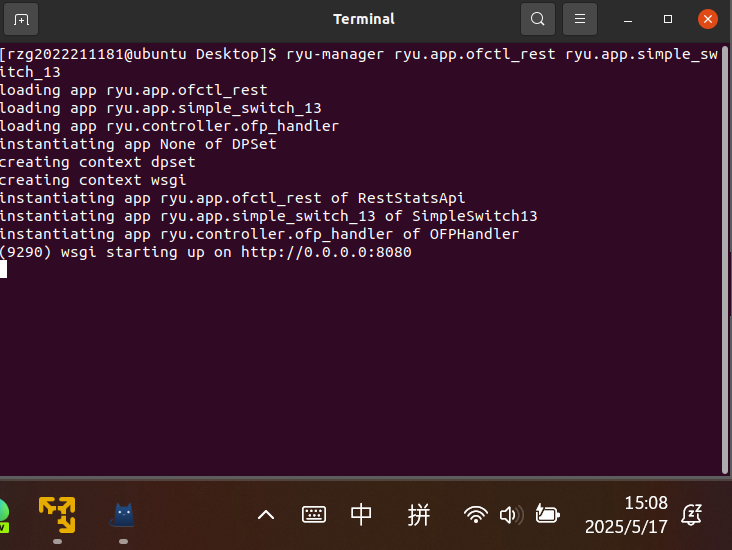Open the blue cat app in taskbar
The height and width of the screenshot is (550, 732).
(123, 514)
